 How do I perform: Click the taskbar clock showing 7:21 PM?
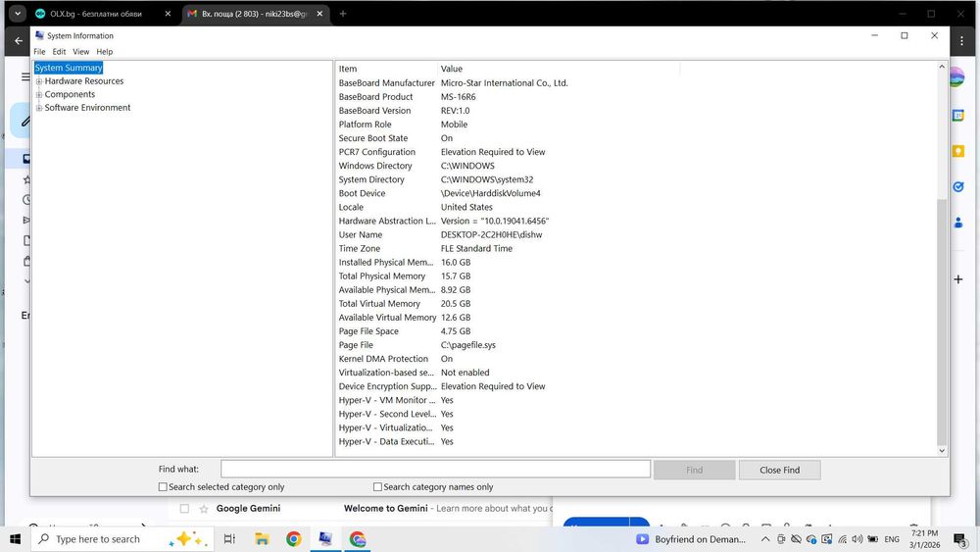[924, 539]
